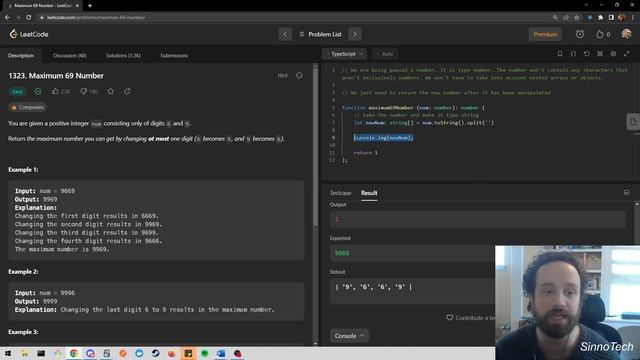This screenshot has height=360, width=640.
Task: Open the LeetCode profile avatar
Action: tap(627, 34)
